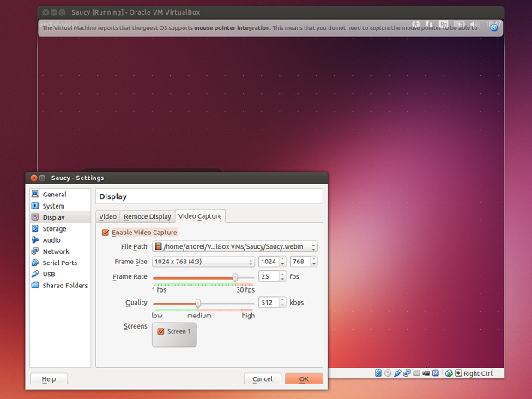Click guest panel accessibility icon
The width and height of the screenshot is (532, 399).
tap(416, 24)
